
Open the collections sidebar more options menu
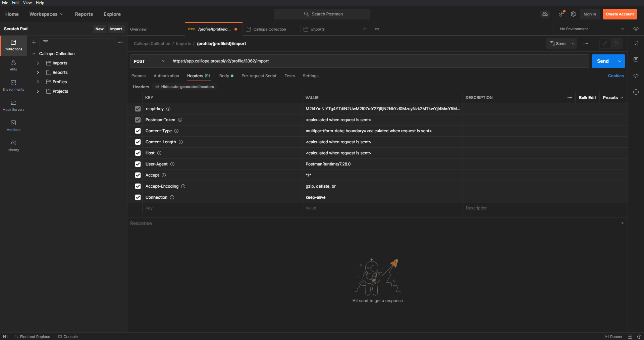(x=121, y=42)
